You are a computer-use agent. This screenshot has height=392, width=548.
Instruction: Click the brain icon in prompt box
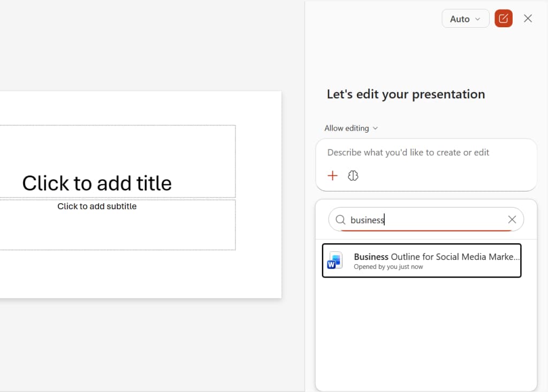pyautogui.click(x=353, y=175)
